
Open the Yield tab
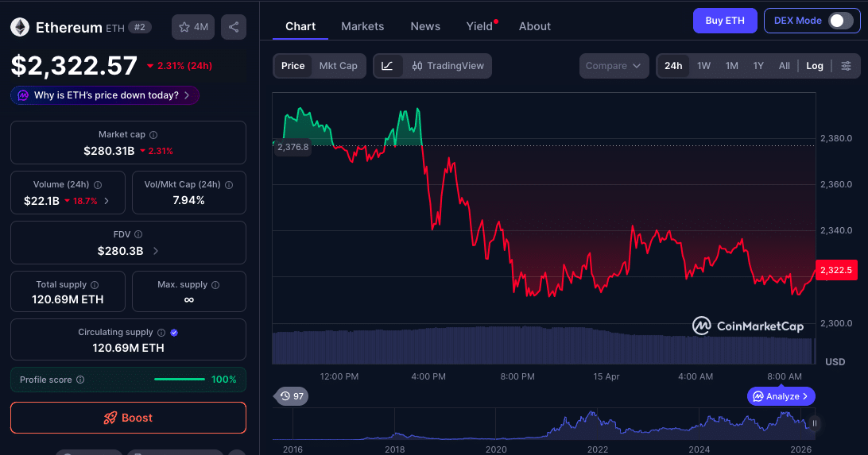click(481, 26)
